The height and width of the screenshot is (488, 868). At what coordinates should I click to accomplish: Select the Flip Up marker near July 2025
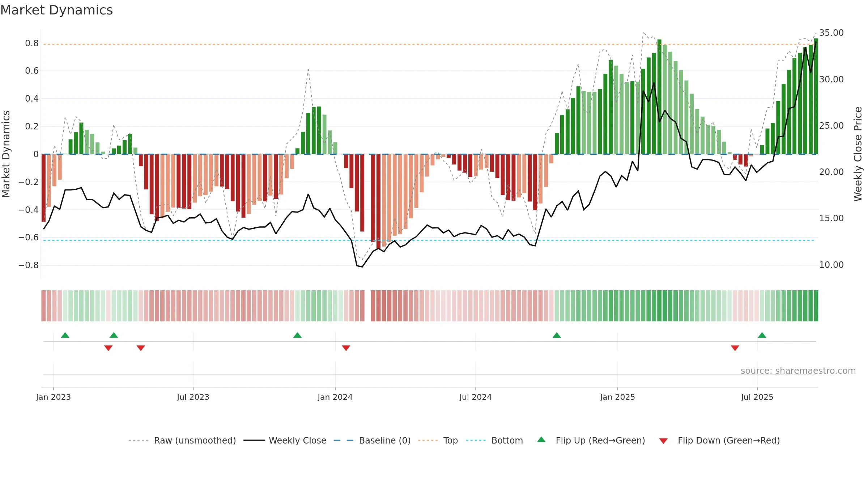tap(762, 335)
